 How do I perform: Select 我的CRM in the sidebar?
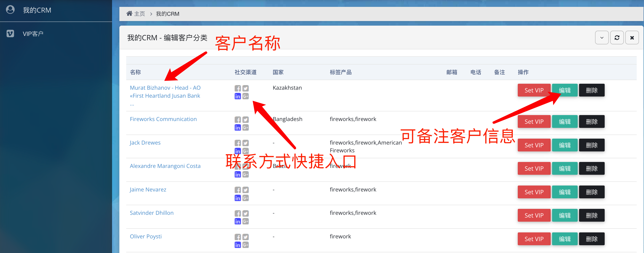37,10
